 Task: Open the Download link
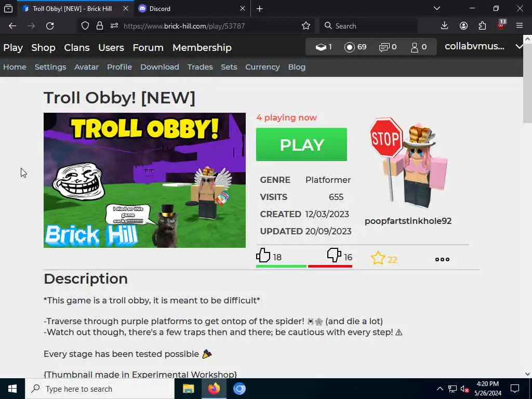click(x=159, y=67)
